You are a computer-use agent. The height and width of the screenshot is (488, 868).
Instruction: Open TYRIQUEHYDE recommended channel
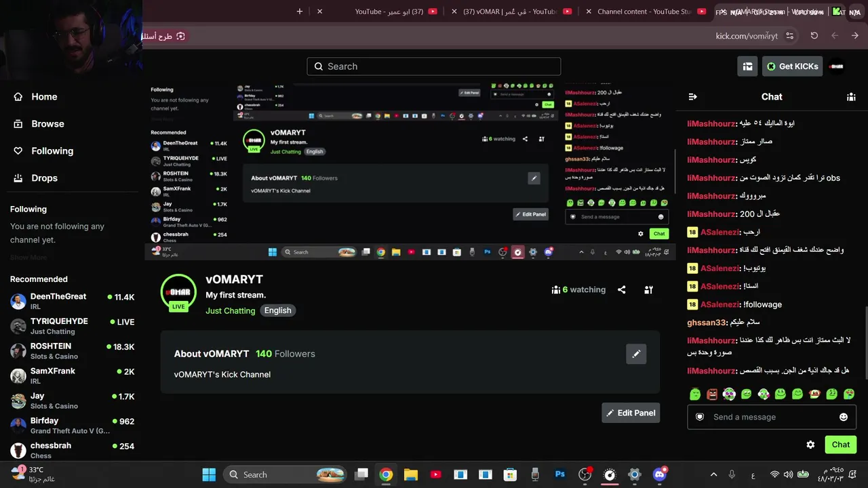pyautogui.click(x=73, y=326)
